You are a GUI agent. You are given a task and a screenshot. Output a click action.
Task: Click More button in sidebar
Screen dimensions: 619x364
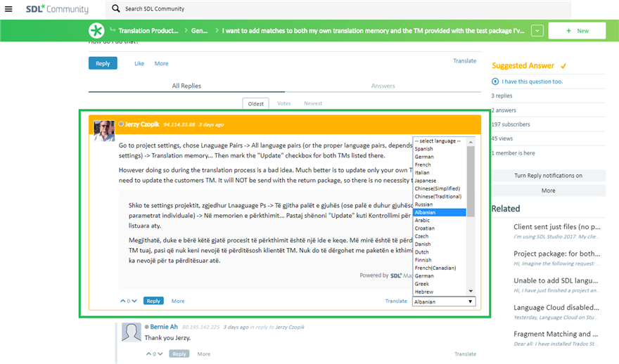coord(549,190)
